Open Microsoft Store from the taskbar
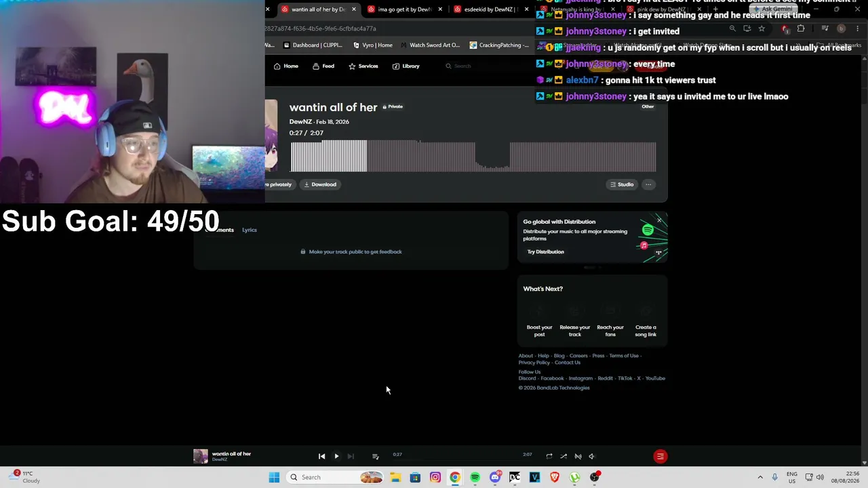868x488 pixels. (415, 477)
